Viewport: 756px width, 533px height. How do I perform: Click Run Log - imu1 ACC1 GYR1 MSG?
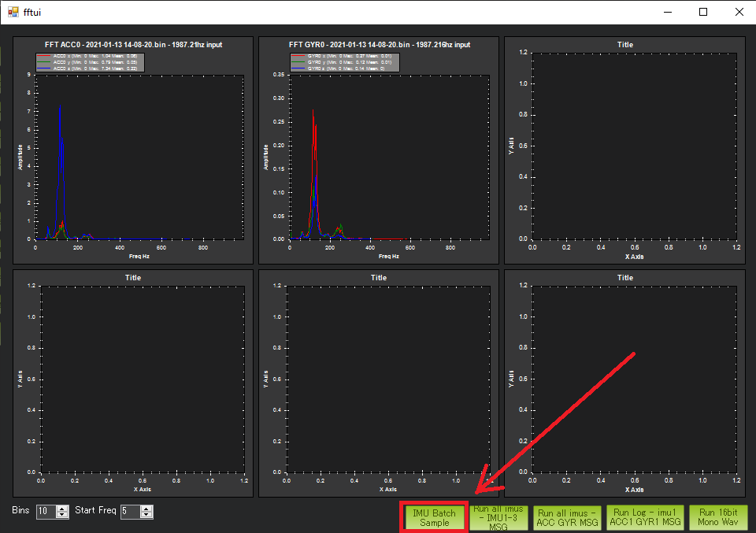[644, 516]
